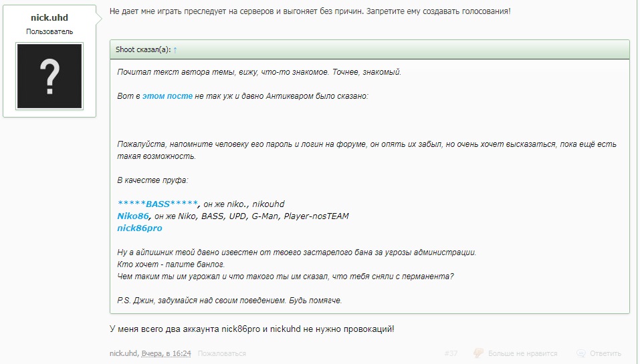This screenshot has width=640, height=364.
Task: Click the "Shoot сказал(а):" quote header text
Action: tap(143, 50)
